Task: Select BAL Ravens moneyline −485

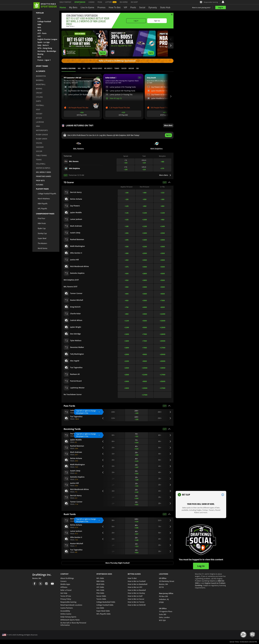Action: click(x=162, y=161)
